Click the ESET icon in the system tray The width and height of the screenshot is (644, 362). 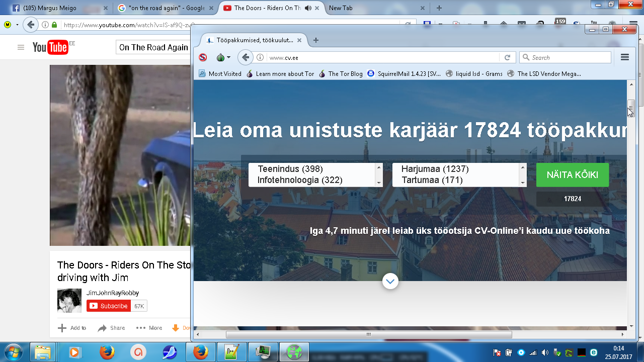coord(594,352)
